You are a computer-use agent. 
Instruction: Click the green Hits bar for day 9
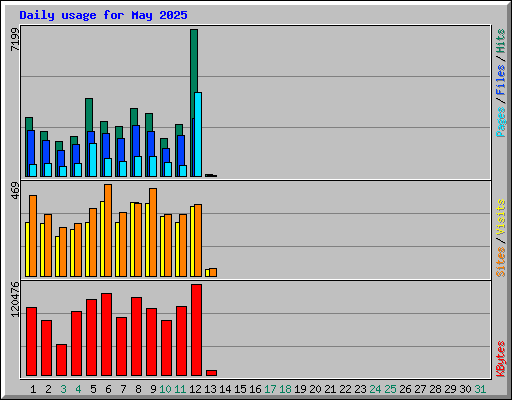(149, 122)
